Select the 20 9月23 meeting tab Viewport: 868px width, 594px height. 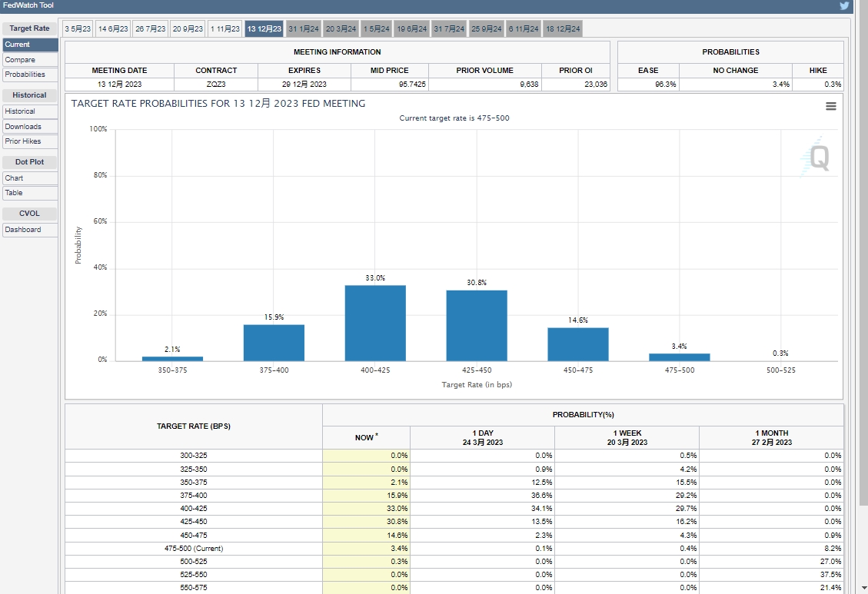(x=188, y=29)
